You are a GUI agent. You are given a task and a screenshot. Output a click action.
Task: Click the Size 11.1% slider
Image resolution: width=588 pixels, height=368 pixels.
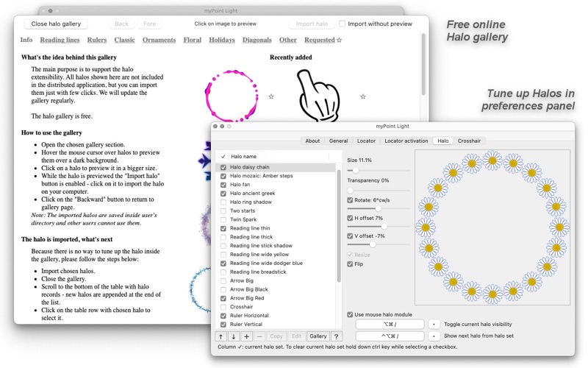[x=379, y=171]
